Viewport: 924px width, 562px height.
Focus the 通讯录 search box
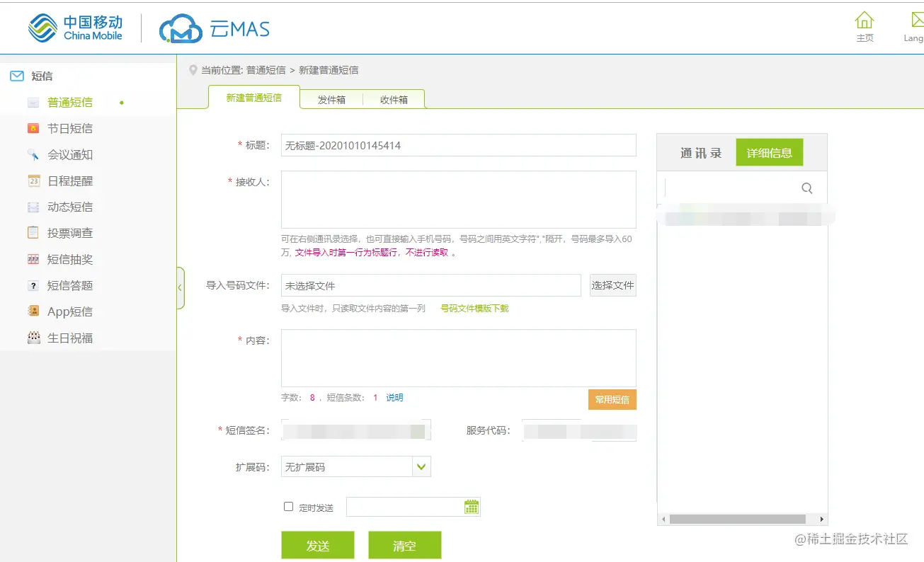732,188
